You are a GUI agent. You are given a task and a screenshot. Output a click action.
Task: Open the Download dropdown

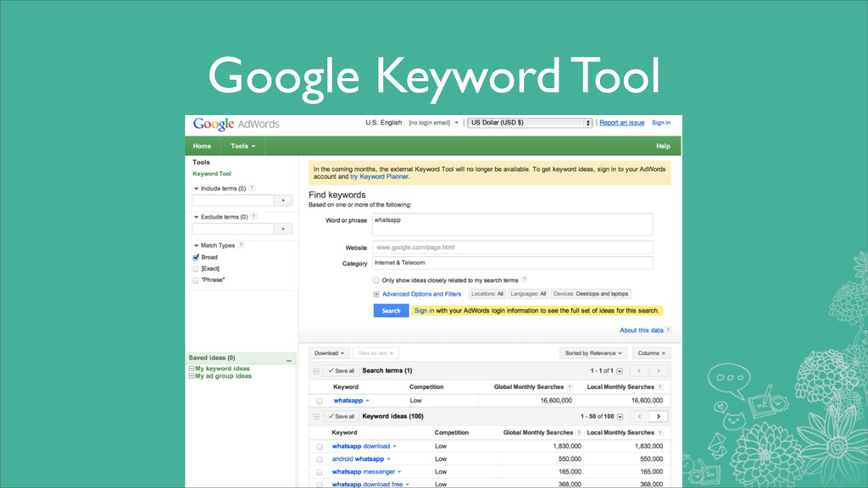coord(329,353)
